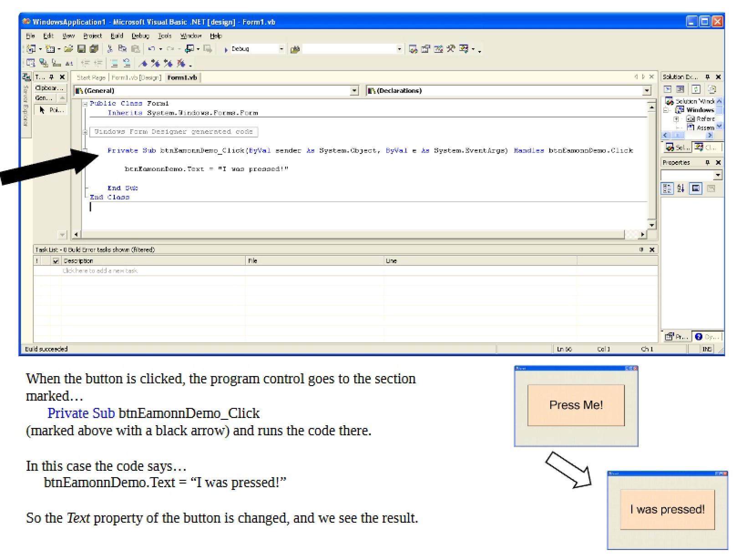747x560 pixels.
Task: Click the Copy toolbar icon
Action: tap(122, 49)
